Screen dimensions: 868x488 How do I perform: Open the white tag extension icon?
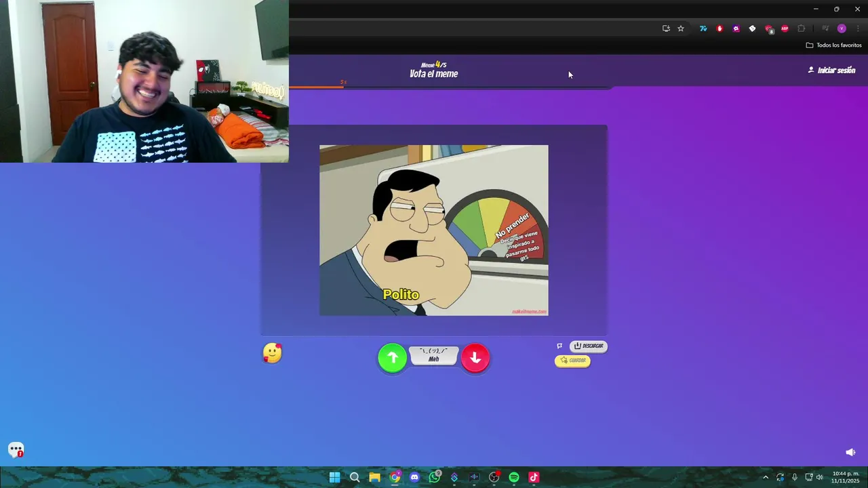[752, 28]
